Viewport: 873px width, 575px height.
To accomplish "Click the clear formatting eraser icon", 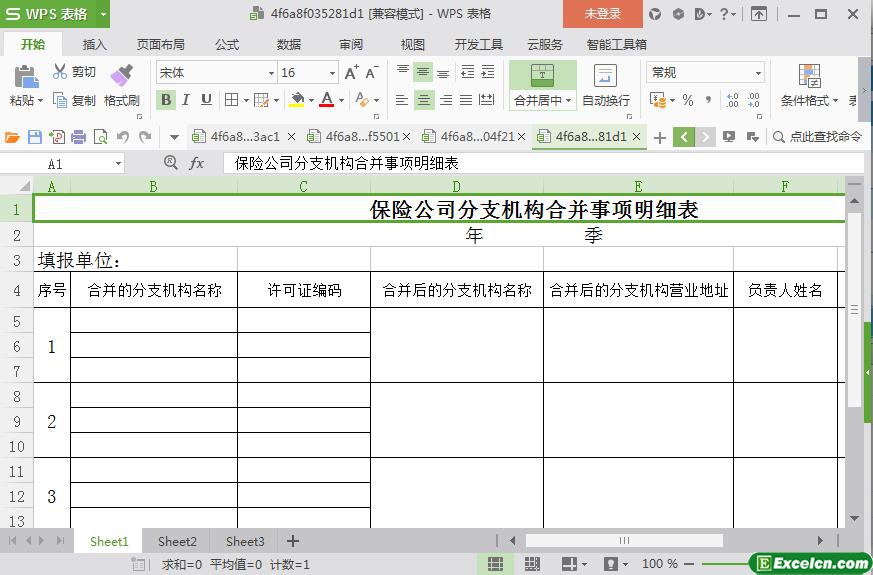I will 362,100.
